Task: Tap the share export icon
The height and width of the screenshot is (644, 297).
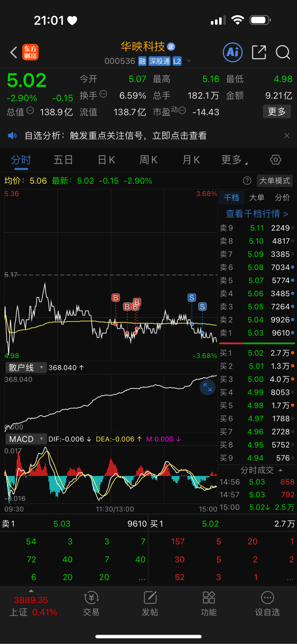Action: [259, 52]
